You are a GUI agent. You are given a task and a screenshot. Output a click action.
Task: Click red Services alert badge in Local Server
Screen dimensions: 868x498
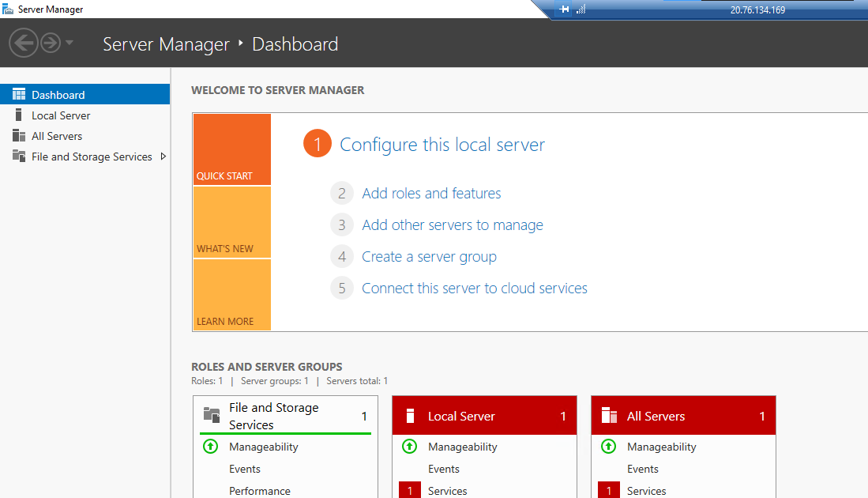pyautogui.click(x=410, y=490)
